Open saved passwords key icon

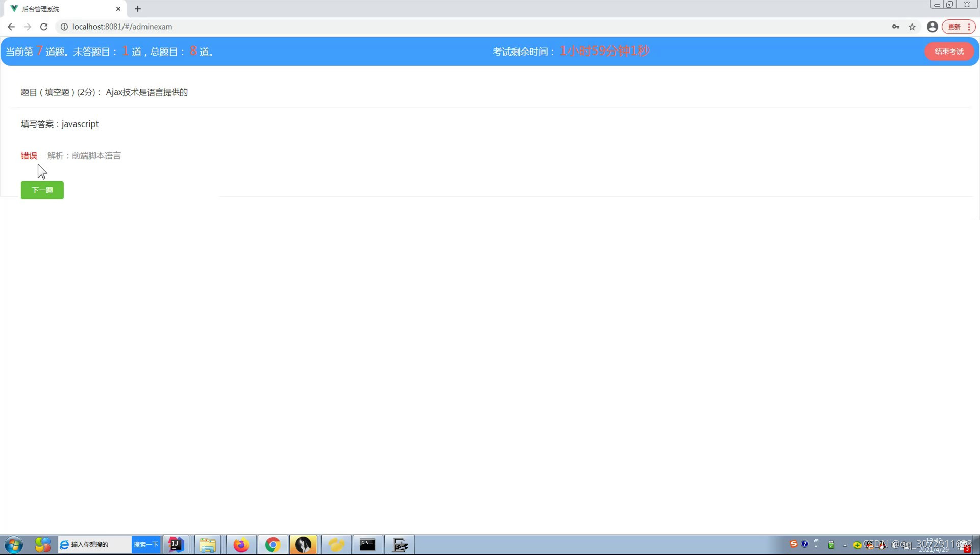coord(896,27)
